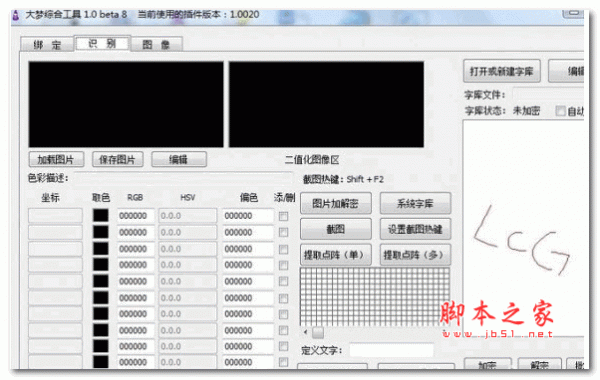The image size is (600, 380).
Task: Click the 加密 button at bottom right
Action: [x=488, y=364]
